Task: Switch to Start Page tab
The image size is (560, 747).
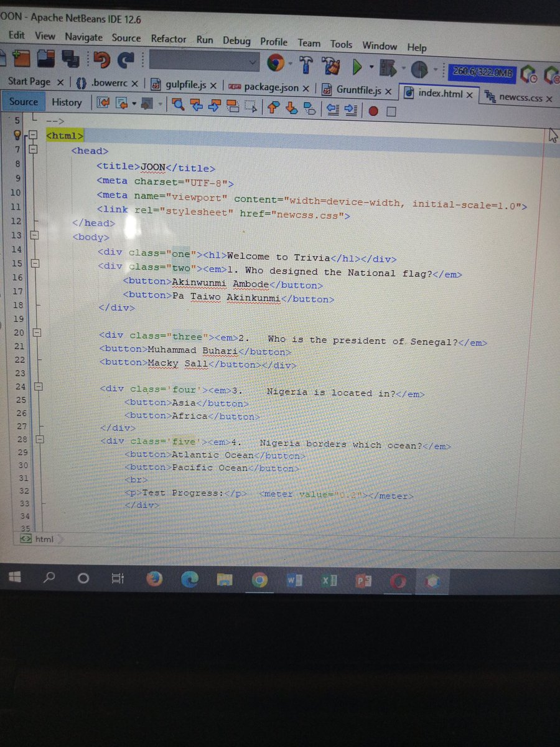Action: [x=29, y=82]
